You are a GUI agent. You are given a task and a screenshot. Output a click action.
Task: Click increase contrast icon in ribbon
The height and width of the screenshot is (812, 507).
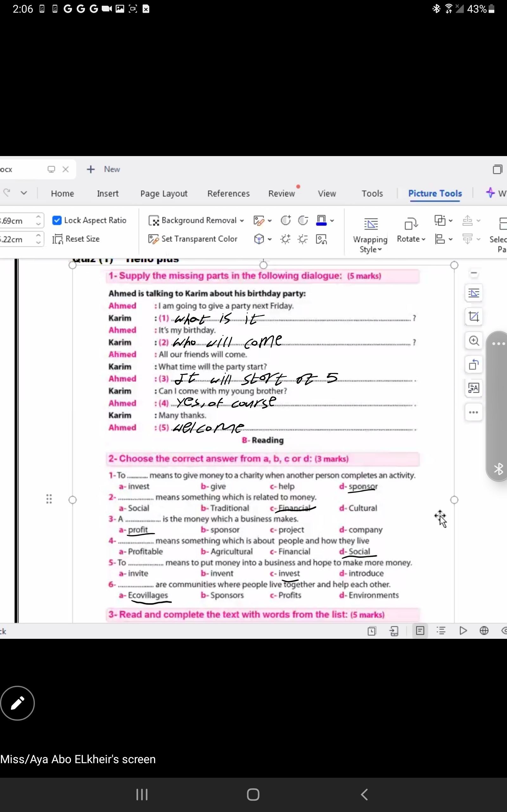286,220
